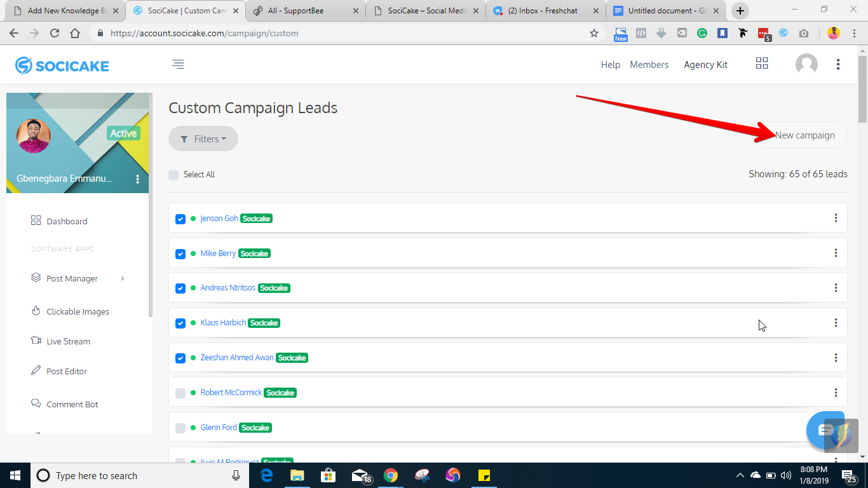Click the black ninja extension icon

coord(743,33)
